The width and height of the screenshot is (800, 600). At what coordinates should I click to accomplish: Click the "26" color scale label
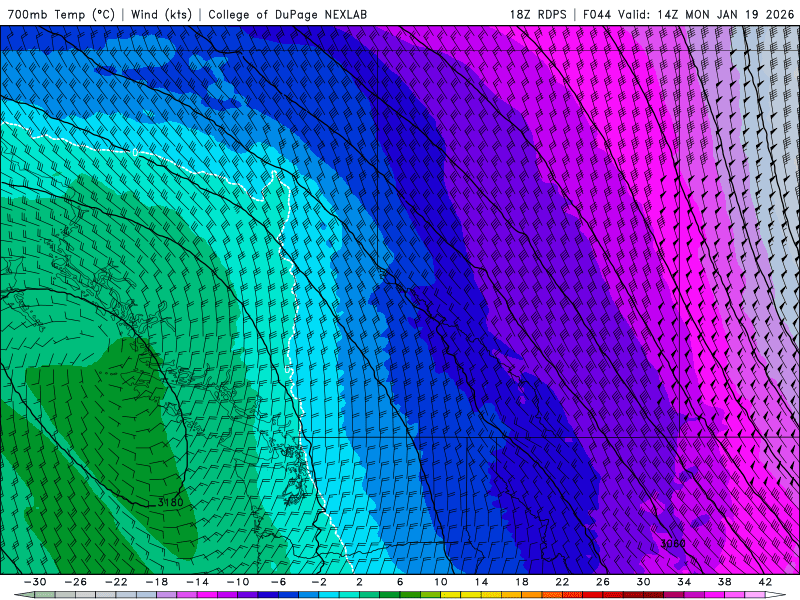click(x=603, y=582)
